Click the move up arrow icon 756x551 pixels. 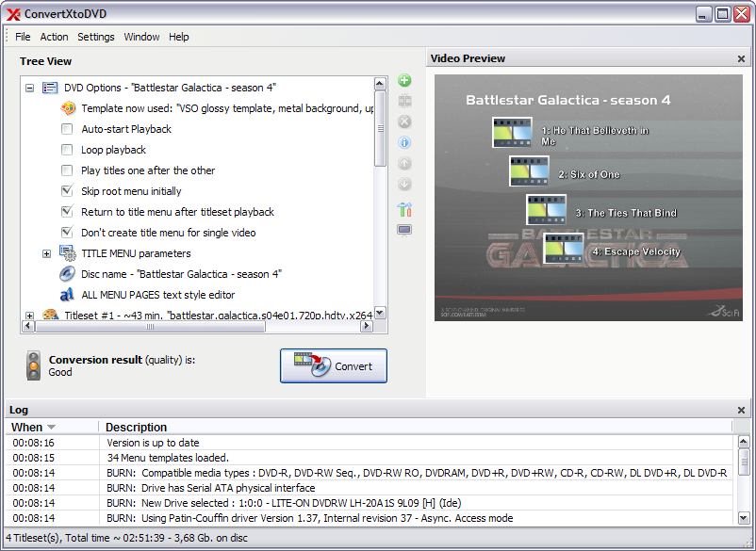pos(404,163)
